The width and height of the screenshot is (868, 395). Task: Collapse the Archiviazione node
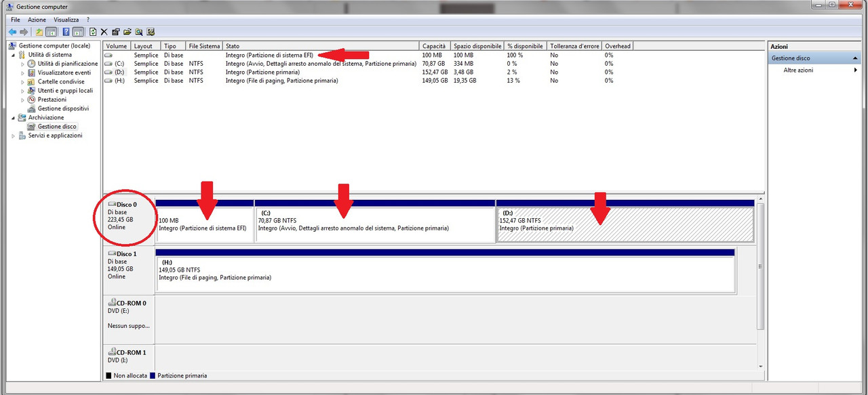tap(13, 118)
